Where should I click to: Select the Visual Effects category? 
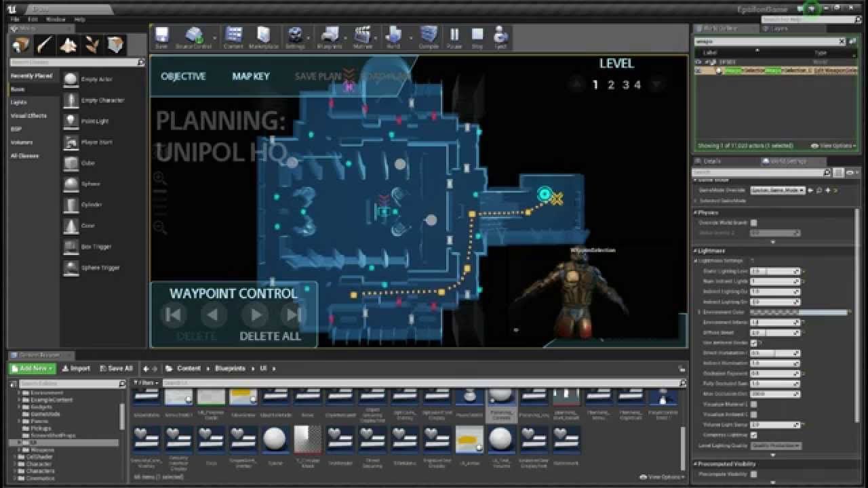28,116
